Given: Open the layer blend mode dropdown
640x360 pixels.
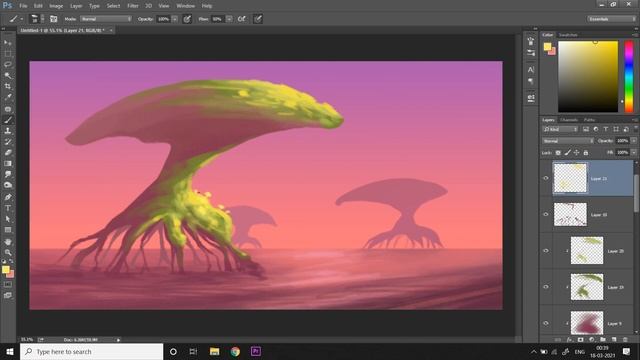Looking at the screenshot, I should point(568,141).
